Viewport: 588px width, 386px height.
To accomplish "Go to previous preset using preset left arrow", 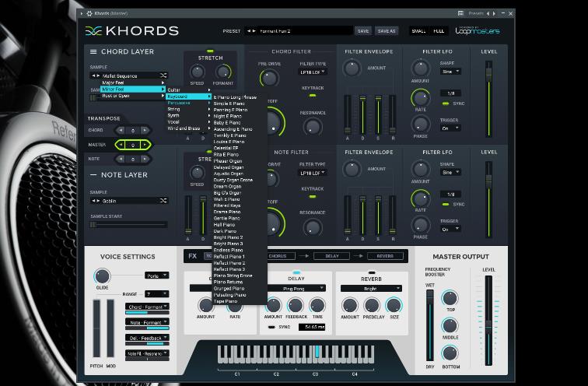I will coord(249,31).
